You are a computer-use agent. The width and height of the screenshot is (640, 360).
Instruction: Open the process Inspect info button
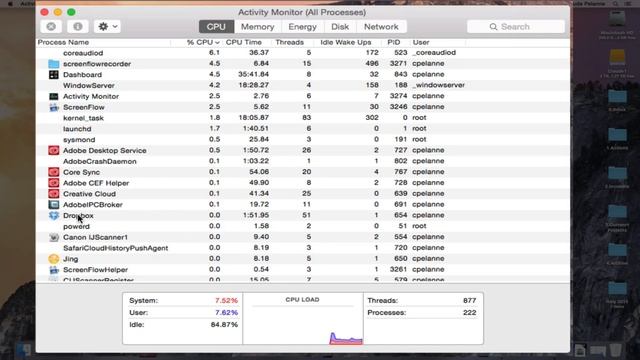[78, 27]
